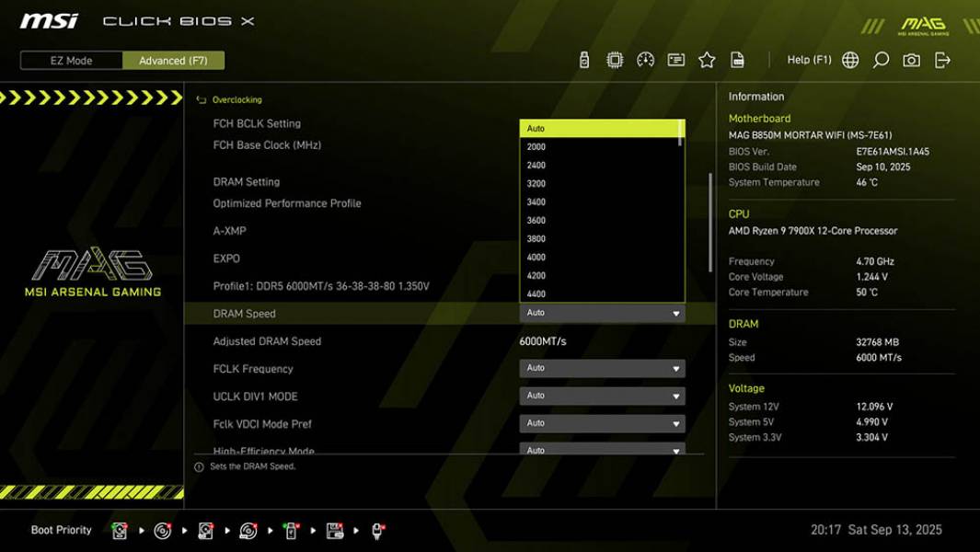
Task: Open the search magnifier icon
Action: [879, 58]
